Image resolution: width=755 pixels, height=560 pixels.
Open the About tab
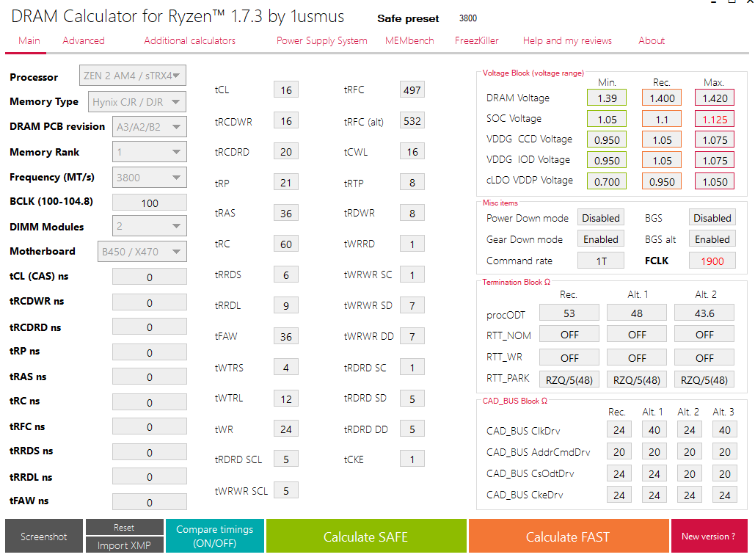(652, 41)
